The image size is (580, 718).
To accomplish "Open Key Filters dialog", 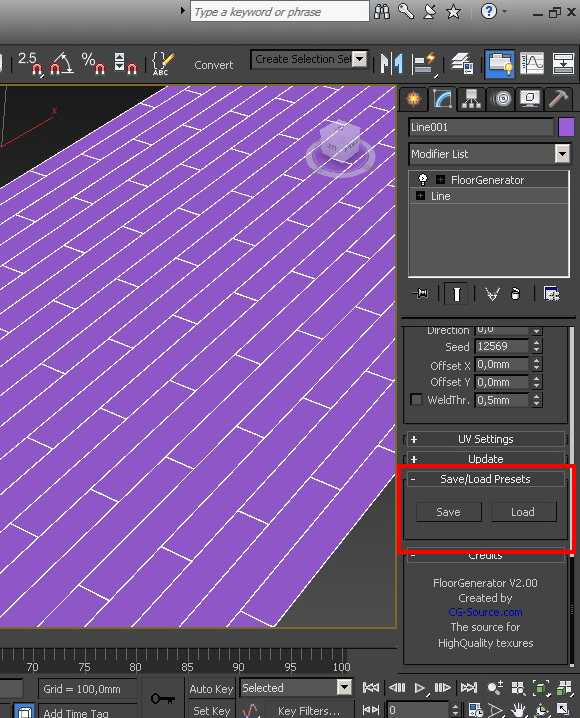I will (x=309, y=710).
